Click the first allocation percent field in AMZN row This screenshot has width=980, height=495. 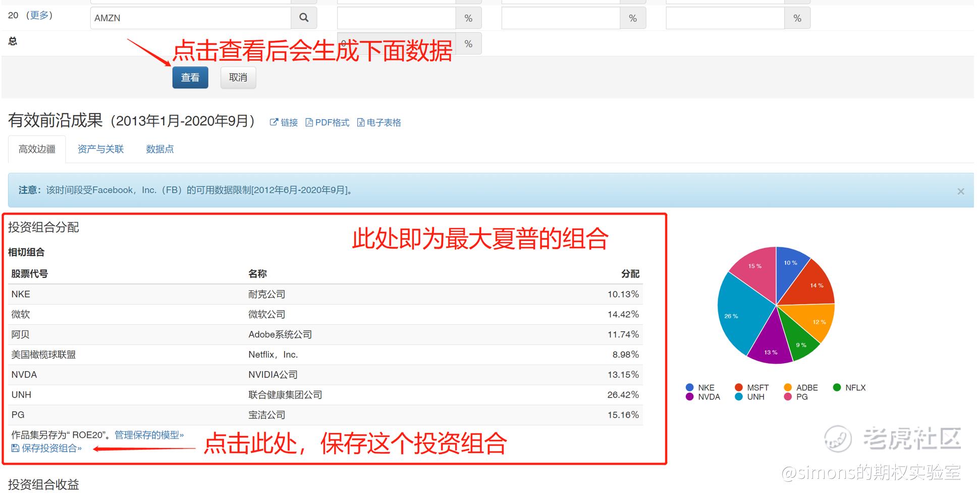click(397, 18)
